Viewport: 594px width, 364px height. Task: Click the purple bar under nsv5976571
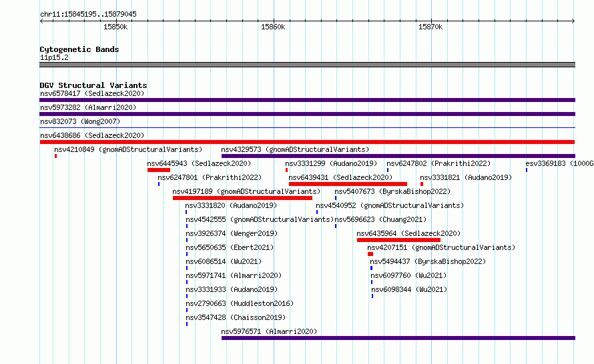pos(398,338)
